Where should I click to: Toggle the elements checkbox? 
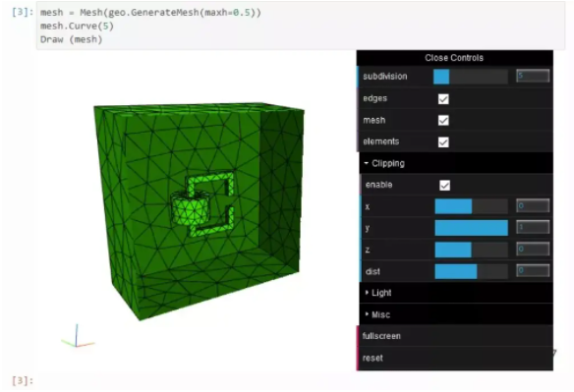click(443, 142)
